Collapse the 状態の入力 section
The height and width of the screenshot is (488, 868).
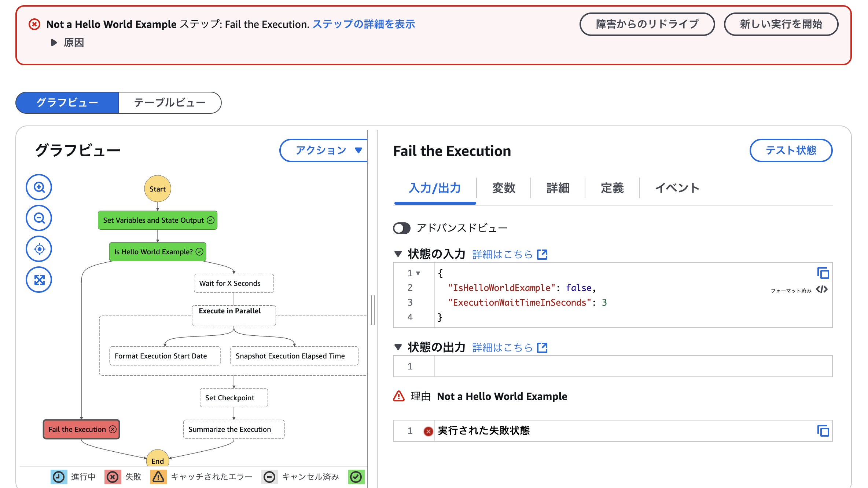(x=398, y=254)
